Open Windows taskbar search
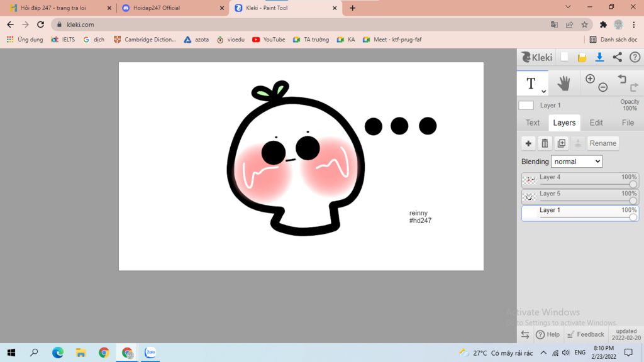 pos(34,352)
